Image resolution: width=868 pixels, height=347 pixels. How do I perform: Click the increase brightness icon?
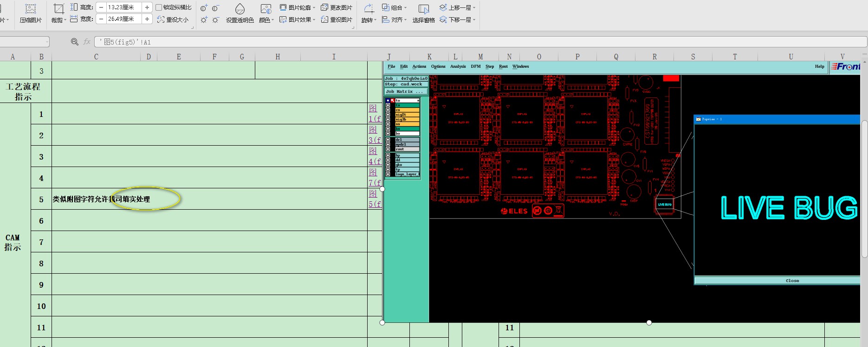click(x=204, y=19)
